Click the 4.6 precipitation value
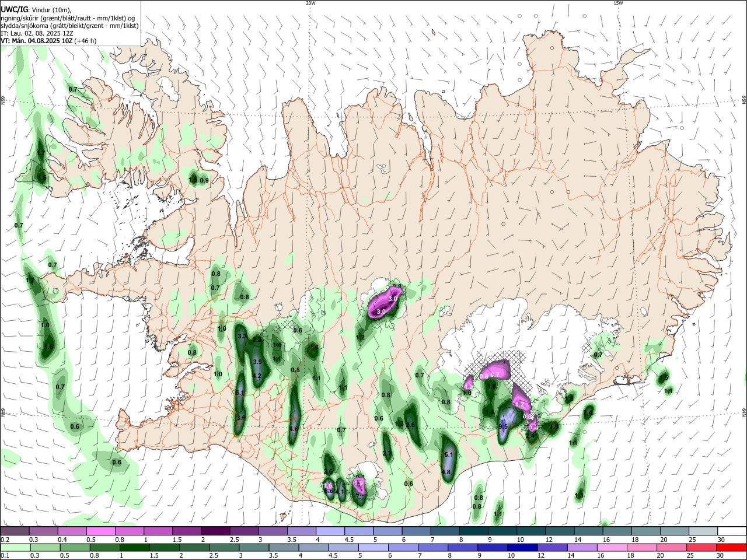 click(294, 429)
